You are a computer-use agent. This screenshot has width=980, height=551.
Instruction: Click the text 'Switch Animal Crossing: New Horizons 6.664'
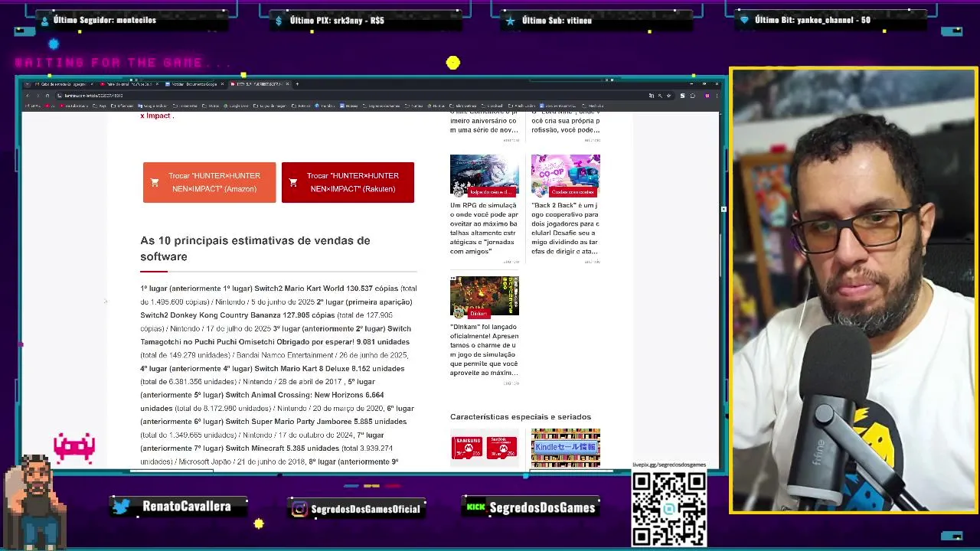305,395
